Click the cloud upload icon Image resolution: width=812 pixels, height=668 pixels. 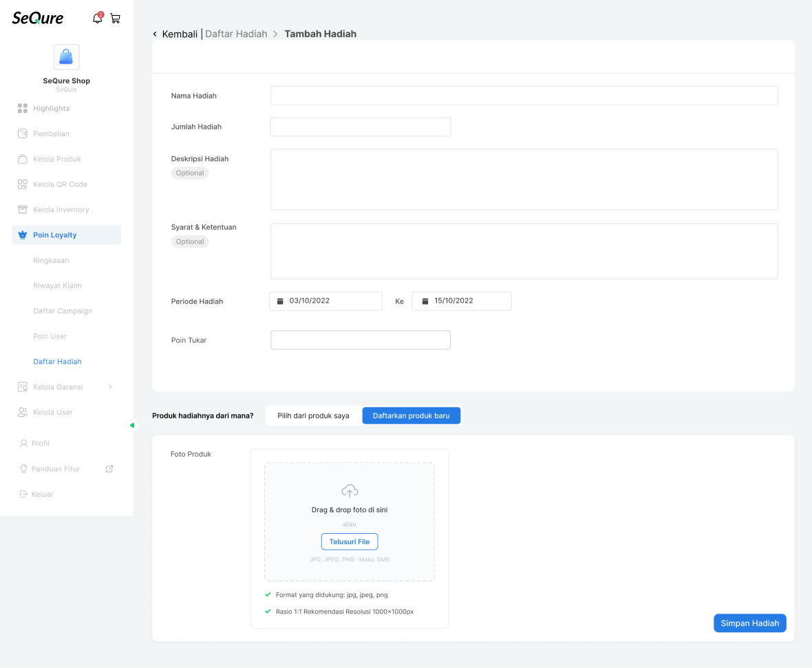[x=350, y=491]
